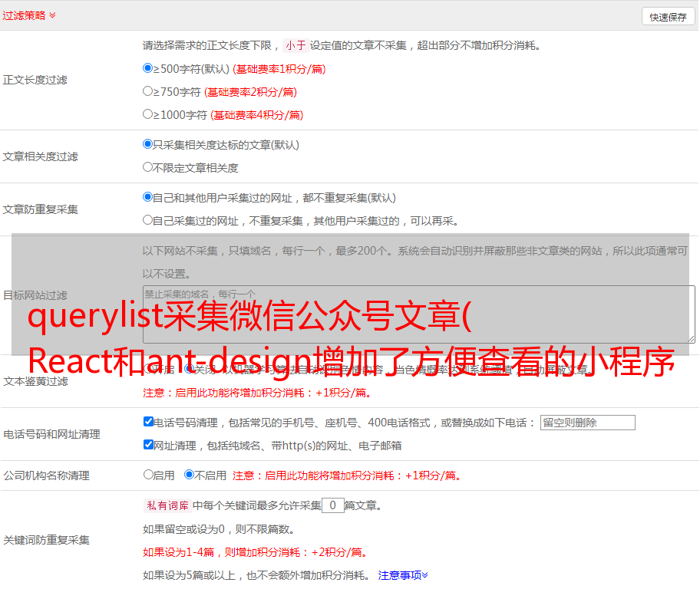Screen dimensions: 700x589
Task: Click the 小于 highlighted tag
Action: [x=296, y=45]
